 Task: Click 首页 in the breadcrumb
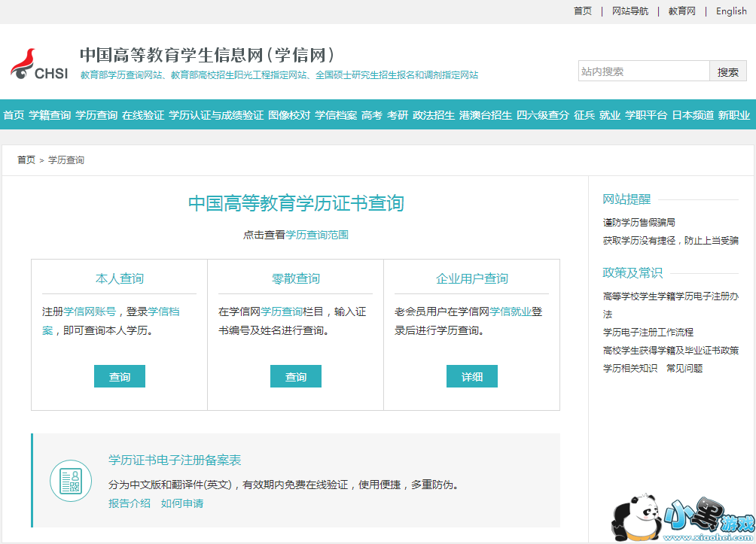point(26,160)
